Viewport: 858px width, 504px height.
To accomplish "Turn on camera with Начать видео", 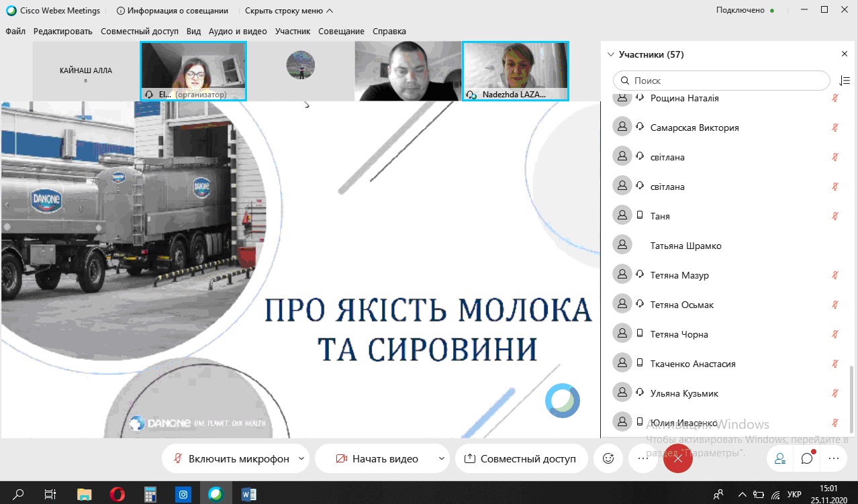I will (376, 459).
